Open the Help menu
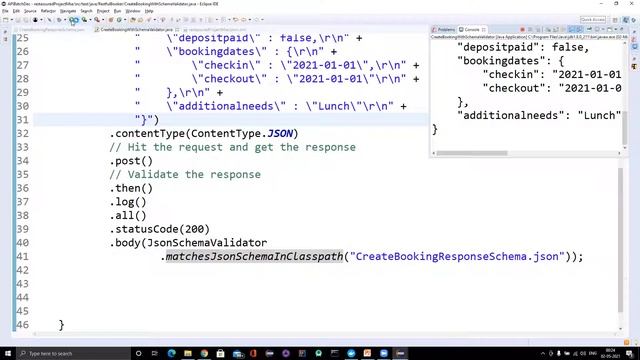Viewport: 640px width, 360px height. (149, 11)
